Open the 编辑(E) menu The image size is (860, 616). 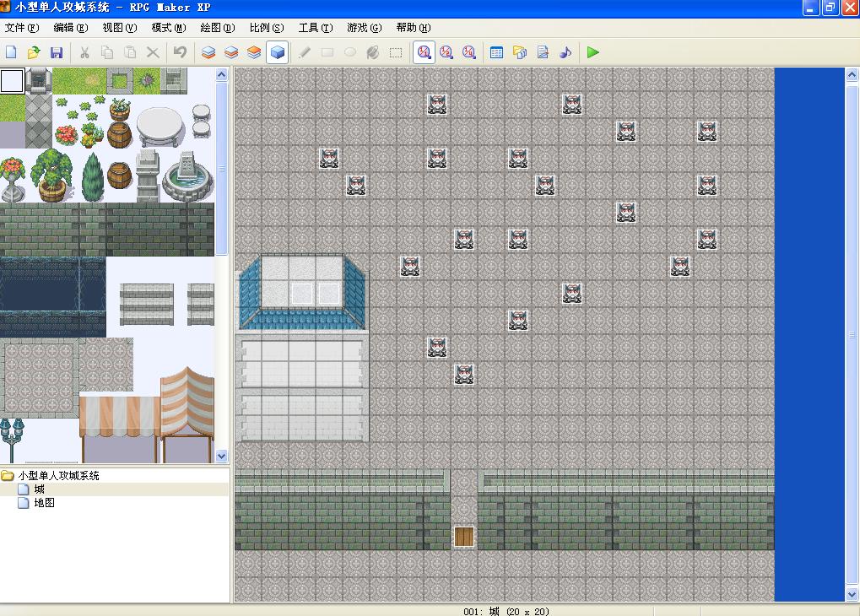pos(71,28)
